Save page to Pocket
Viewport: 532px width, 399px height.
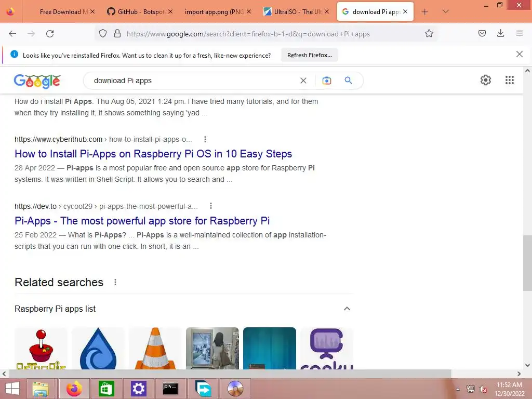(482, 34)
